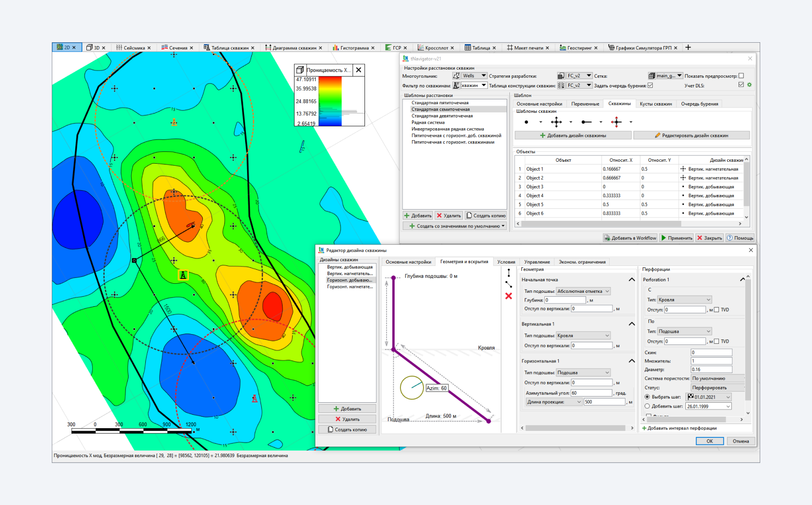This screenshot has height=505, width=812.
Task: Click Добавить в Workflow button
Action: point(630,238)
